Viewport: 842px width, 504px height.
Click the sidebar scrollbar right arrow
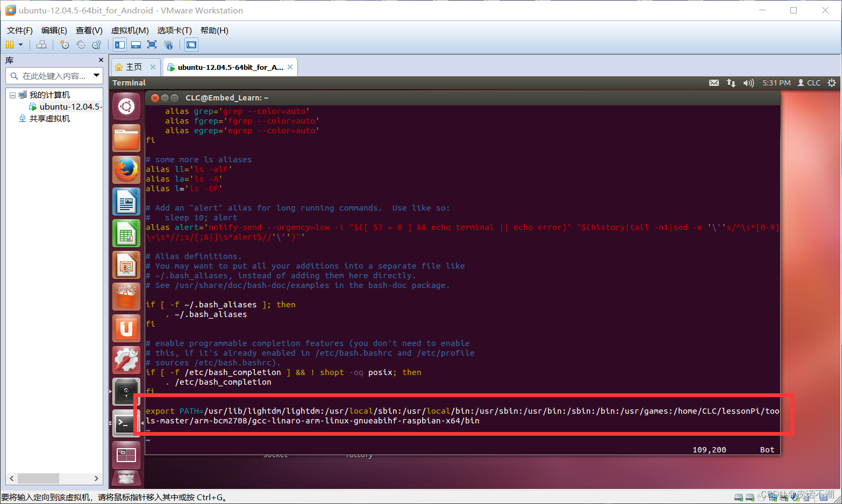[96, 478]
